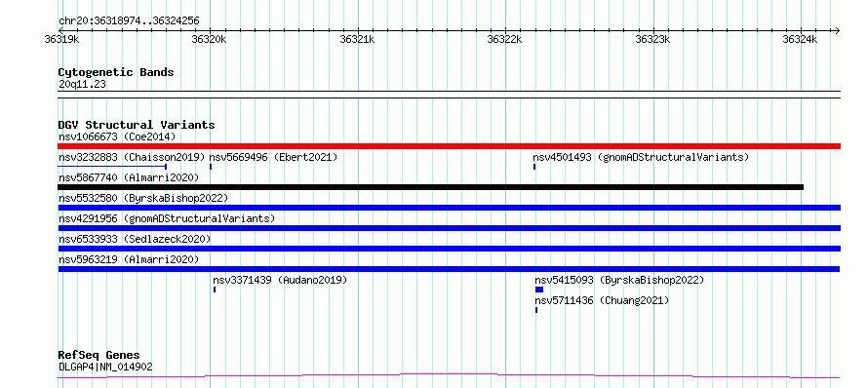Screen dimensions: 868x388
Task: Click the 36320k ruler position
Action: click(x=209, y=39)
